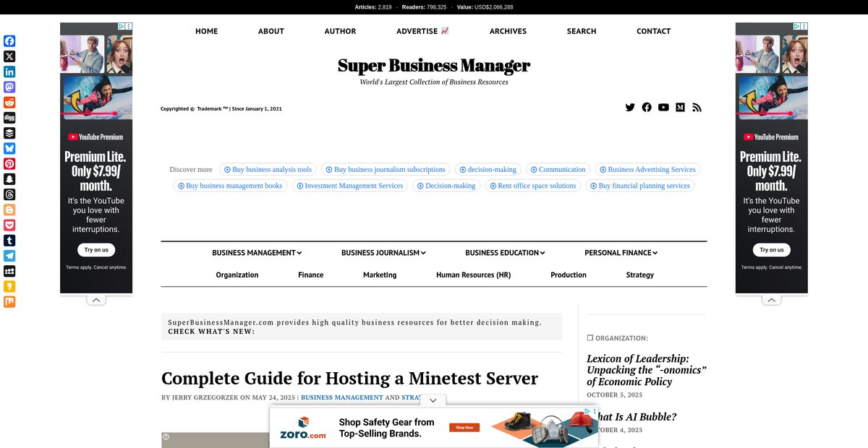Open the Author menu item
This screenshot has height=448, width=868.
340,31
